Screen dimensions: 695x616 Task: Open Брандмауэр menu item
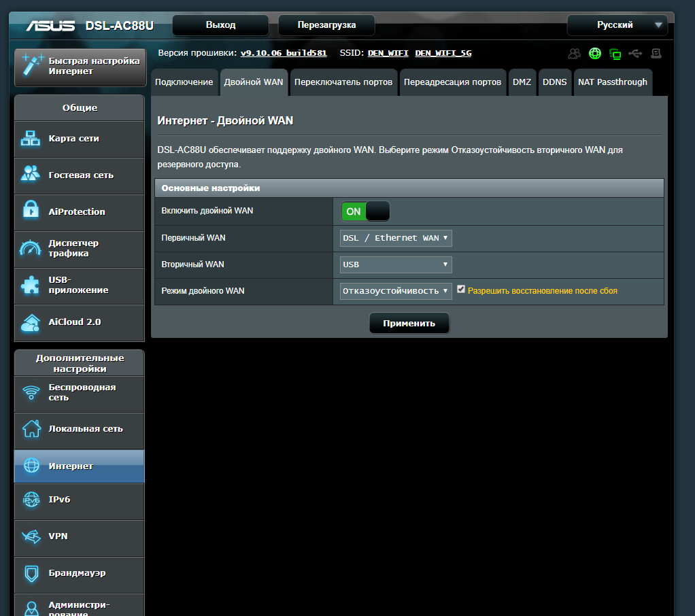(x=80, y=575)
